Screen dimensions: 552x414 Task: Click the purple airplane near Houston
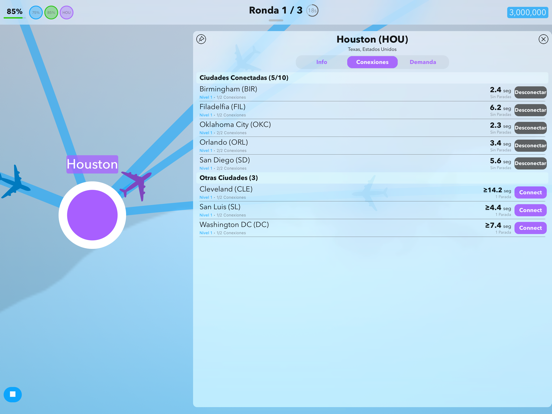click(137, 184)
